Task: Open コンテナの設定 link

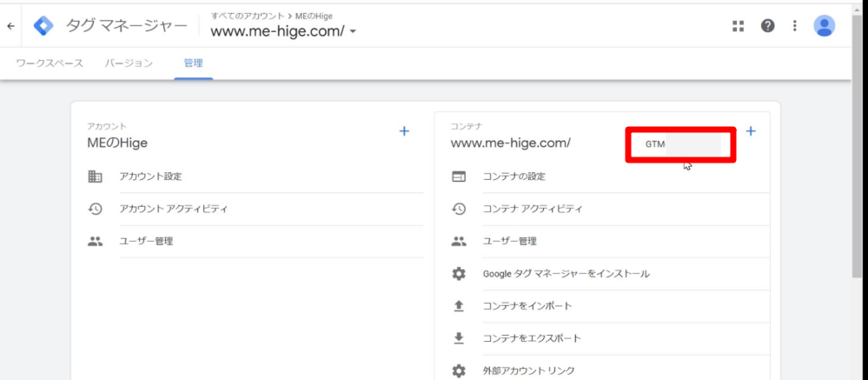Action: pyautogui.click(x=514, y=177)
